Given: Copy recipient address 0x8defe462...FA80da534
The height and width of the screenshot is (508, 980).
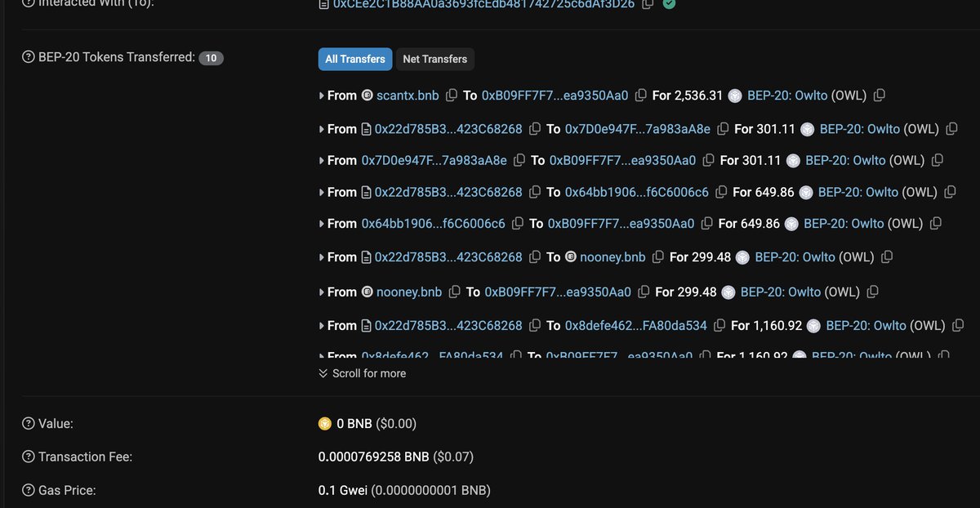Looking at the screenshot, I should pyautogui.click(x=719, y=326).
